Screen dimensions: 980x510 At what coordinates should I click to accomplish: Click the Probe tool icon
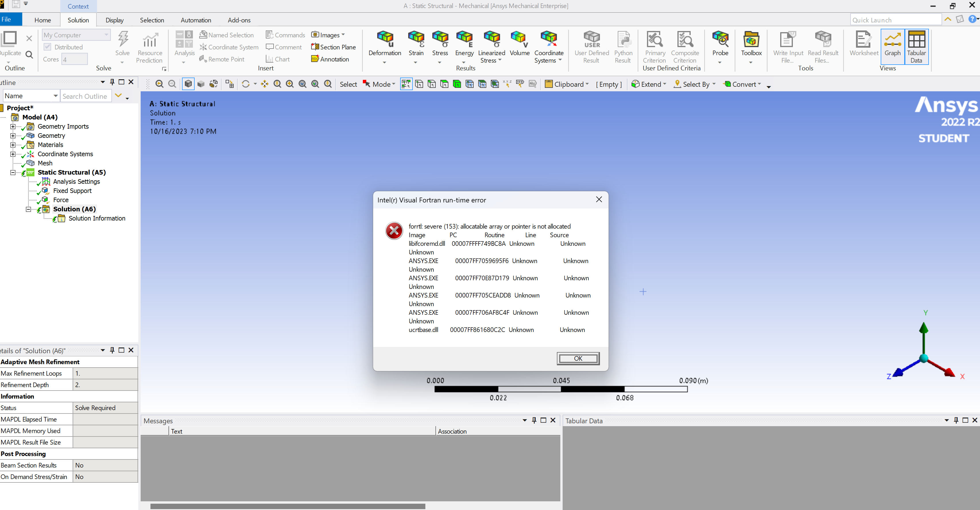point(720,39)
